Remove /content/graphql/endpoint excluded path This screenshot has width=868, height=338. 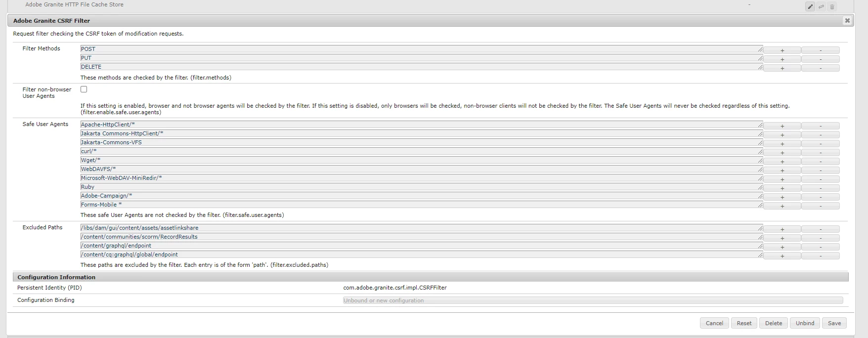pos(821,247)
